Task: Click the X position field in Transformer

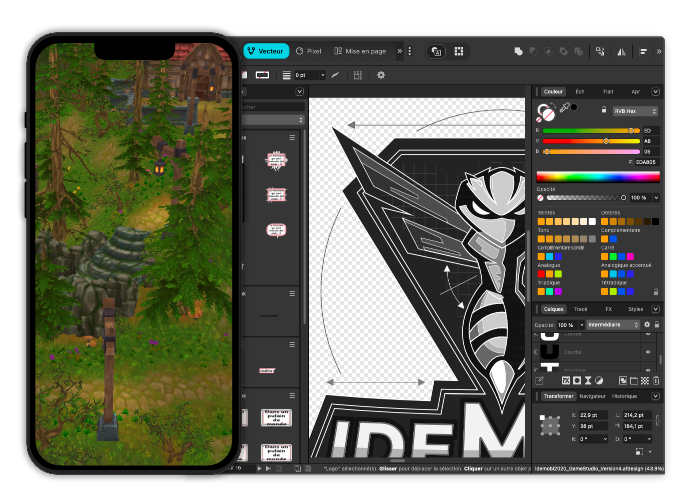Action: coord(593,415)
